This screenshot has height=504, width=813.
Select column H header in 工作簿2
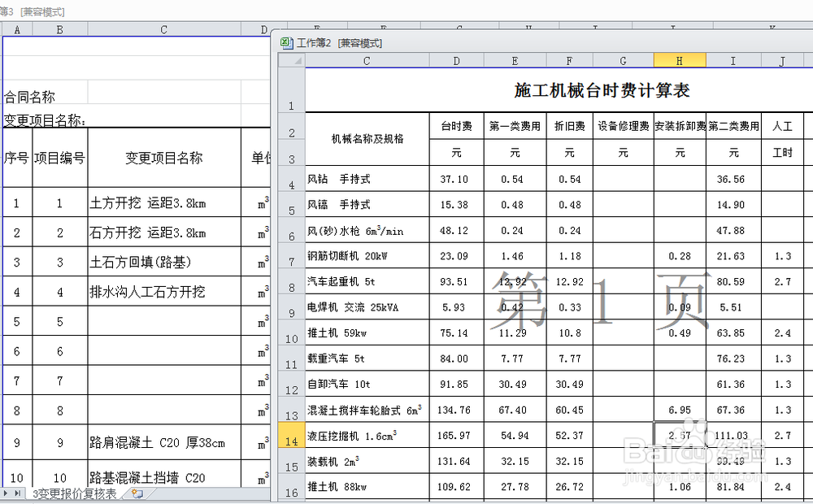[680, 59]
